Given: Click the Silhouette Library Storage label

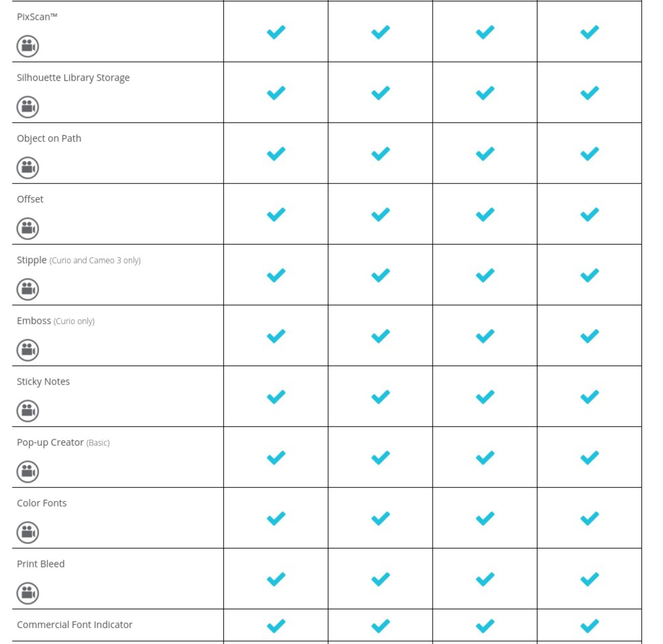Looking at the screenshot, I should click(x=73, y=78).
